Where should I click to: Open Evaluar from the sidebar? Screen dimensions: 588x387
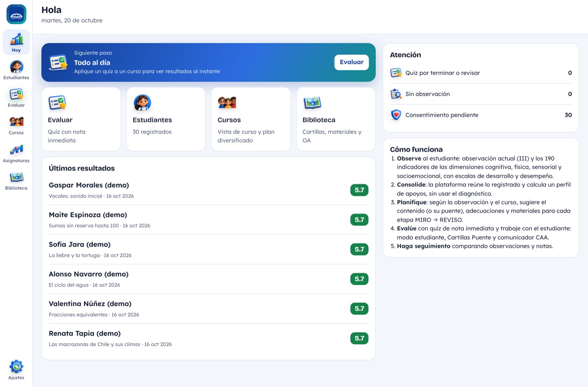[16, 97]
